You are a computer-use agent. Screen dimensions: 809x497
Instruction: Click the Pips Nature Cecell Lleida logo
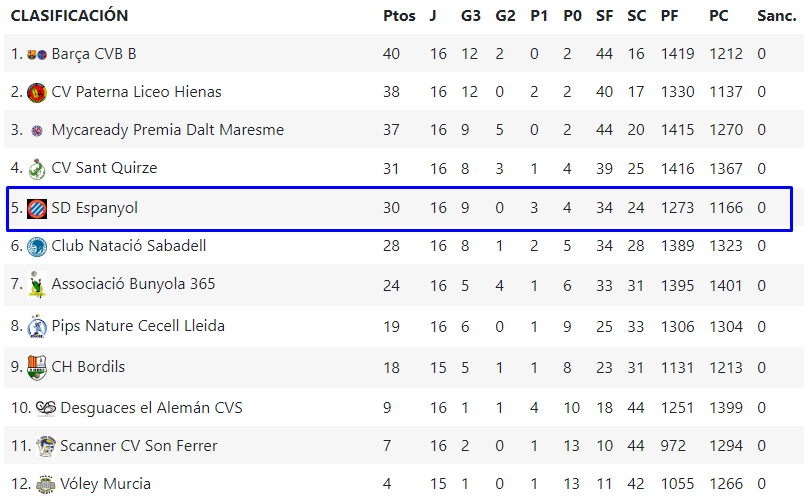pyautogui.click(x=37, y=326)
